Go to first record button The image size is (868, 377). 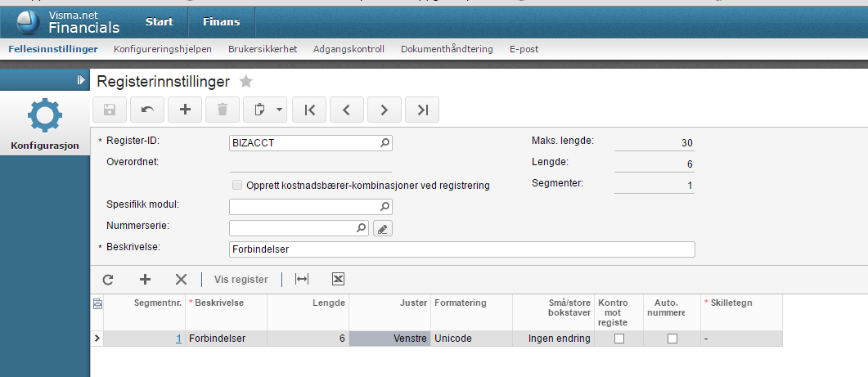310,110
